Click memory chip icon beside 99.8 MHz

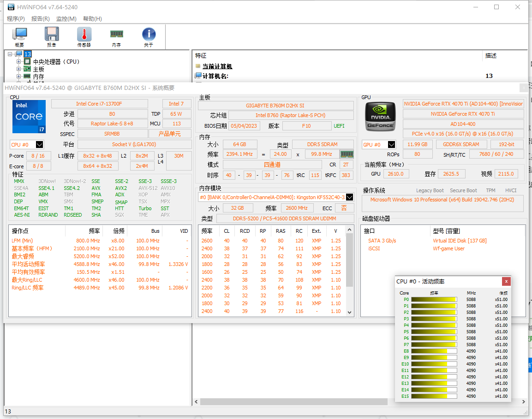pos(347,154)
